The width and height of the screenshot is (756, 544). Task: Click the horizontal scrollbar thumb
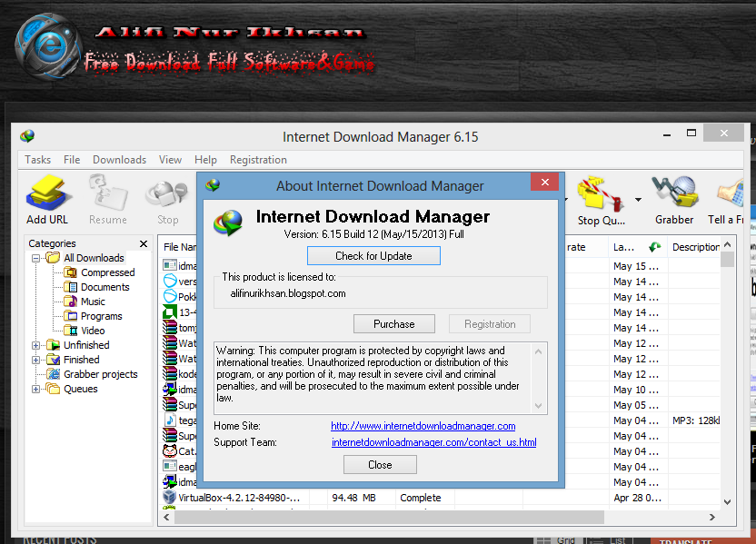click(x=389, y=517)
